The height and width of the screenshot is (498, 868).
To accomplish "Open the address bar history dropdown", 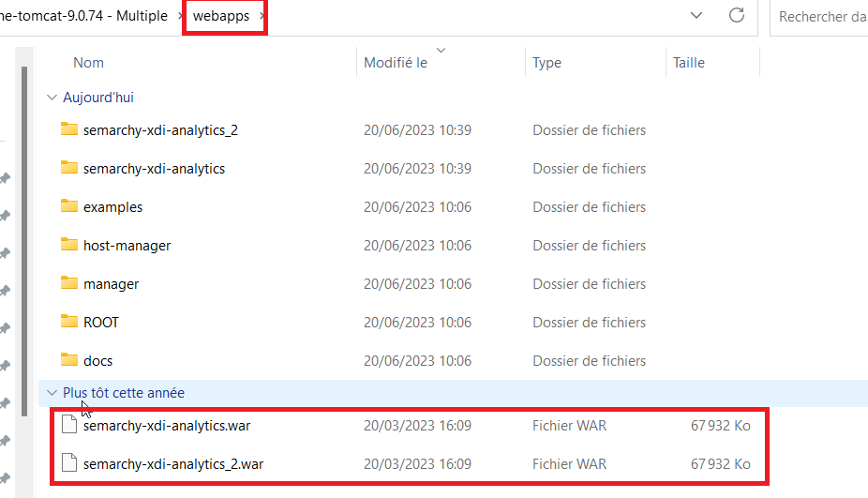I will [696, 16].
